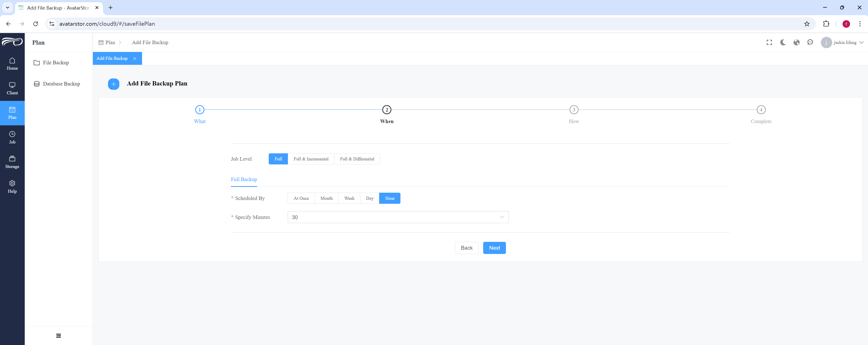
Task: Click the Back button
Action: pyautogui.click(x=467, y=248)
